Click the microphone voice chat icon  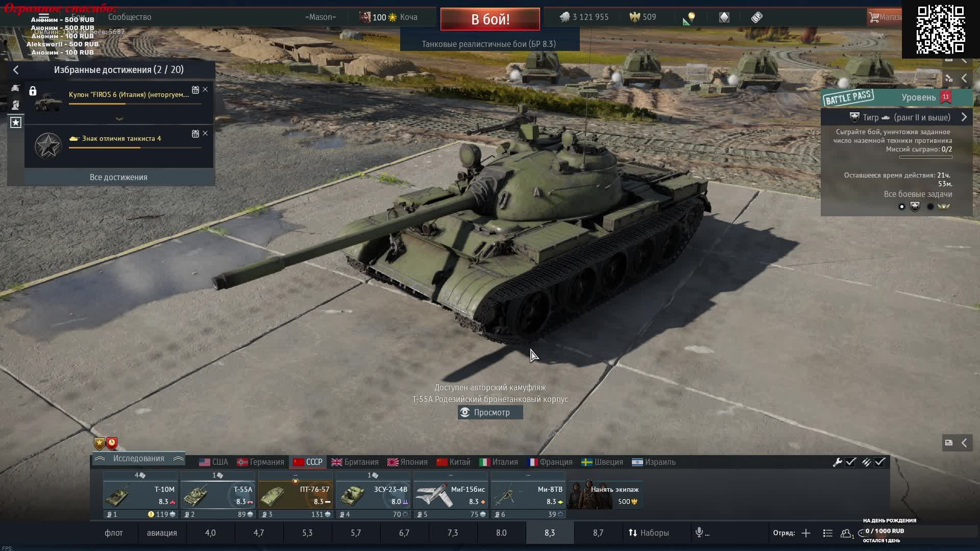click(699, 533)
